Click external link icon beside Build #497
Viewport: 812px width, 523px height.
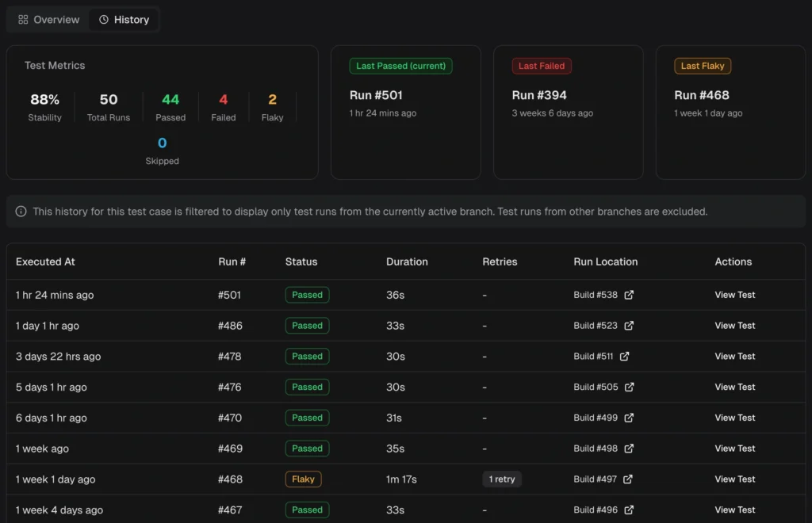point(628,479)
